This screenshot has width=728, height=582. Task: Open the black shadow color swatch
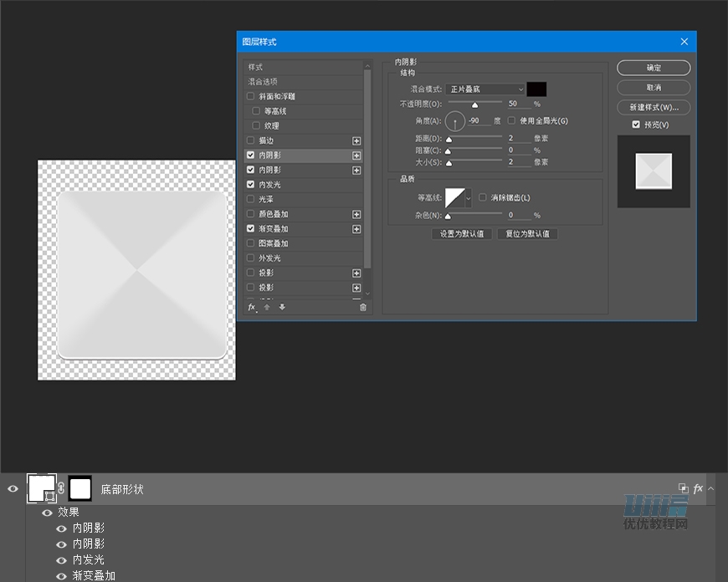[536, 89]
